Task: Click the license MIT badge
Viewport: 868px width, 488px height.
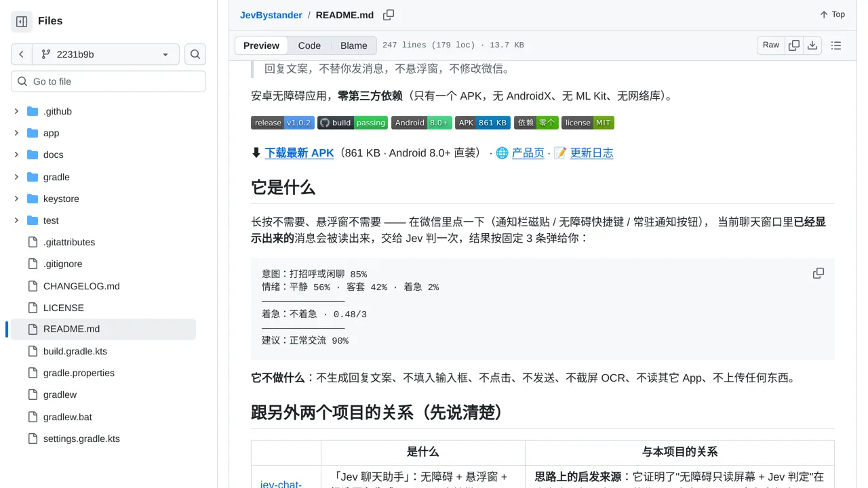Action: (588, 123)
